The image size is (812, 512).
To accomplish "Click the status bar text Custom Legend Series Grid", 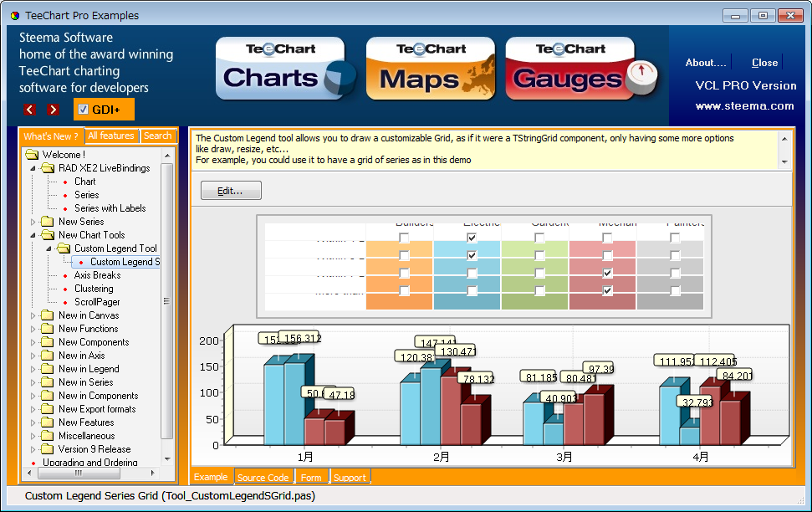I will point(170,496).
